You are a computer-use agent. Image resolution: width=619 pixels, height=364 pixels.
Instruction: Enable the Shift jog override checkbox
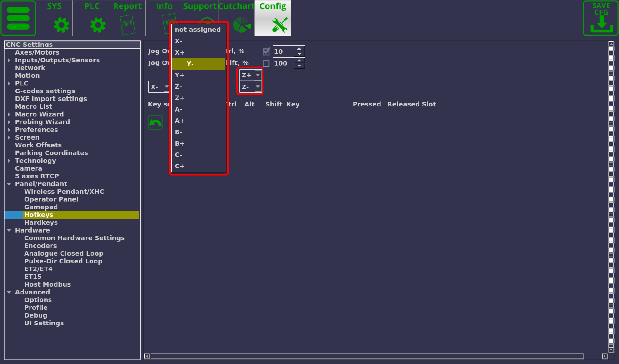[x=266, y=64]
